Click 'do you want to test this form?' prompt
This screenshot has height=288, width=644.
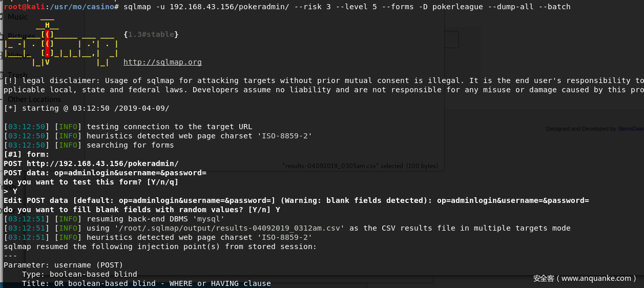pyautogui.click(x=91, y=182)
